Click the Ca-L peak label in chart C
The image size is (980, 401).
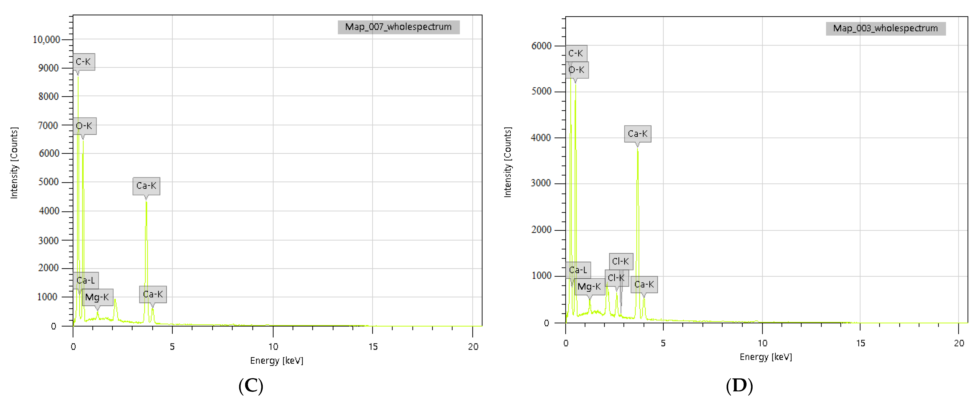[x=86, y=281]
